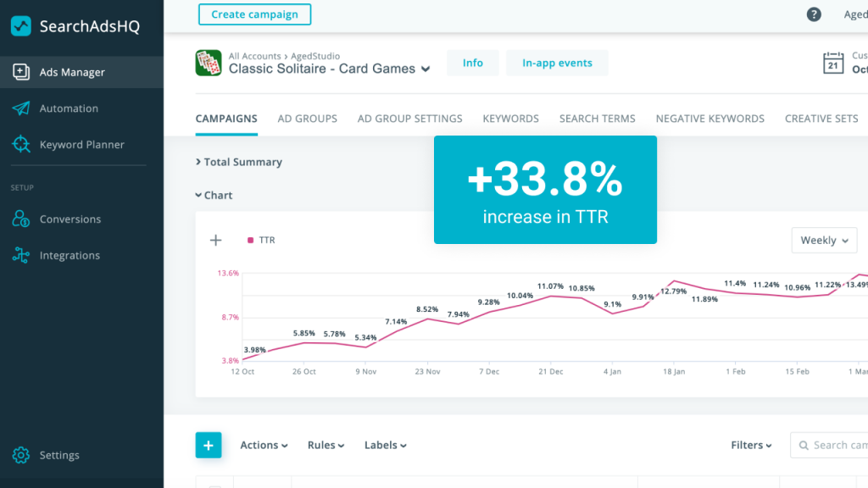The image size is (868, 488).
Task: Click the plus icon to add chart metric
Action: (x=215, y=241)
